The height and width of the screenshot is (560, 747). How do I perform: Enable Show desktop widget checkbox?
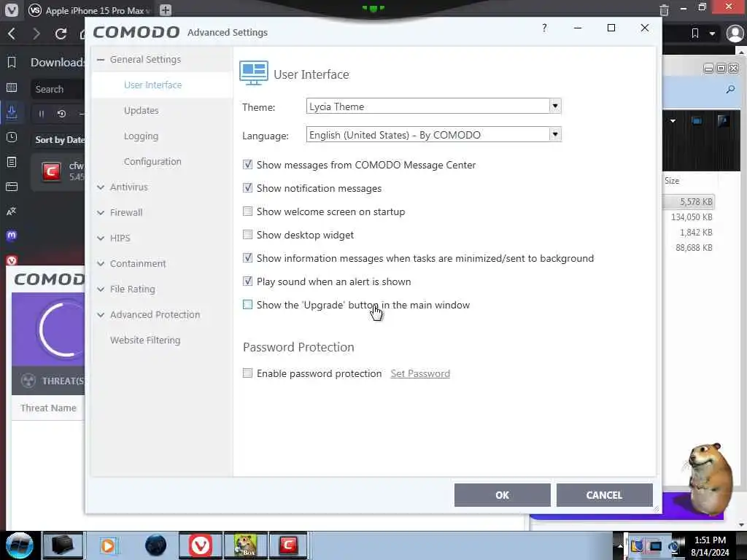point(247,235)
